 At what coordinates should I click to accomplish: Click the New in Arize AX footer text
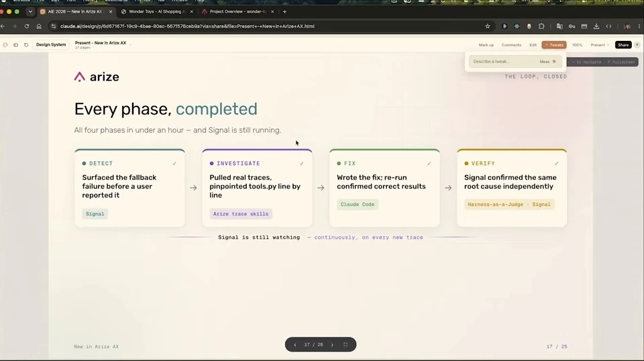96,347
